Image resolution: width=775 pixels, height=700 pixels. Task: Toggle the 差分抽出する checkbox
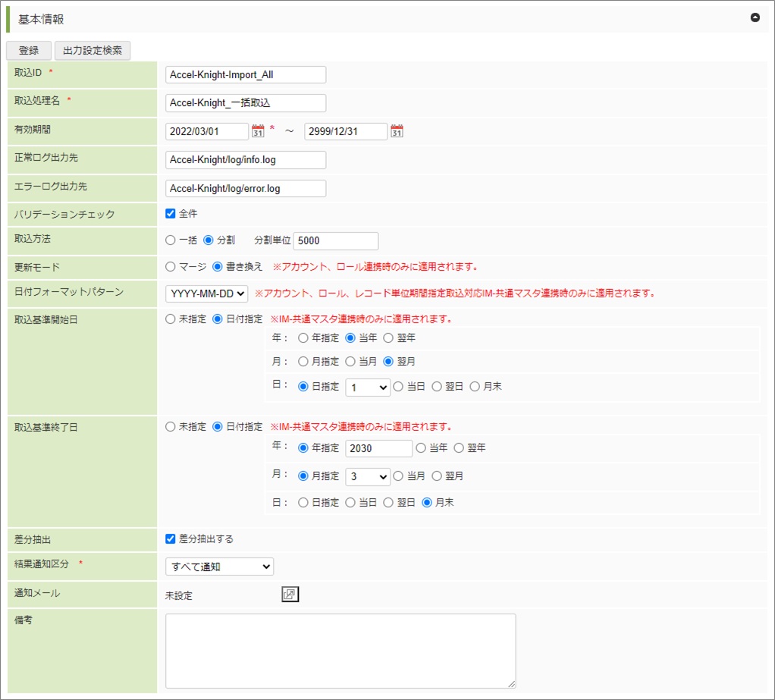[171, 538]
